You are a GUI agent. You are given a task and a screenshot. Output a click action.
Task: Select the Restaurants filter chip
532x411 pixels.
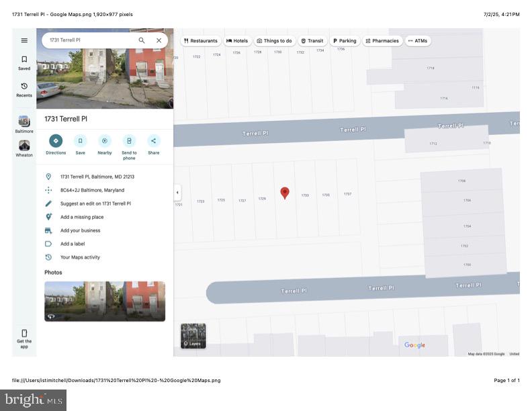(201, 41)
